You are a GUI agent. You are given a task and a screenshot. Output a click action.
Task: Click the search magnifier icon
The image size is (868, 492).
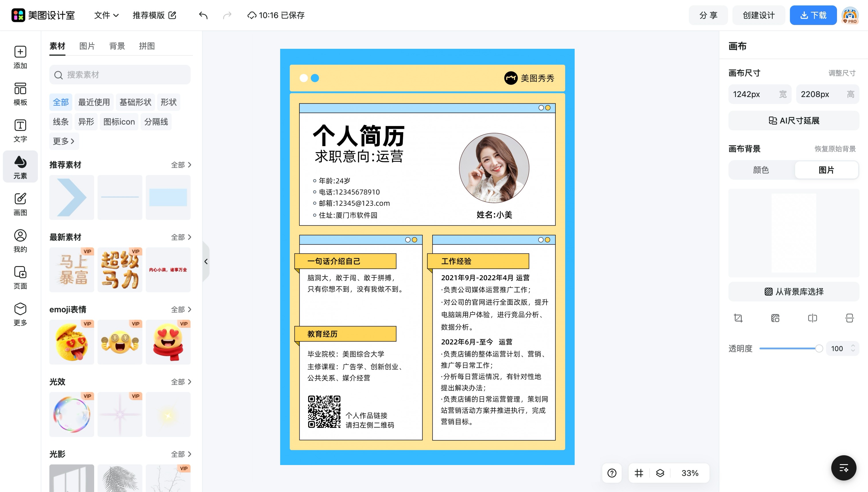[59, 75]
